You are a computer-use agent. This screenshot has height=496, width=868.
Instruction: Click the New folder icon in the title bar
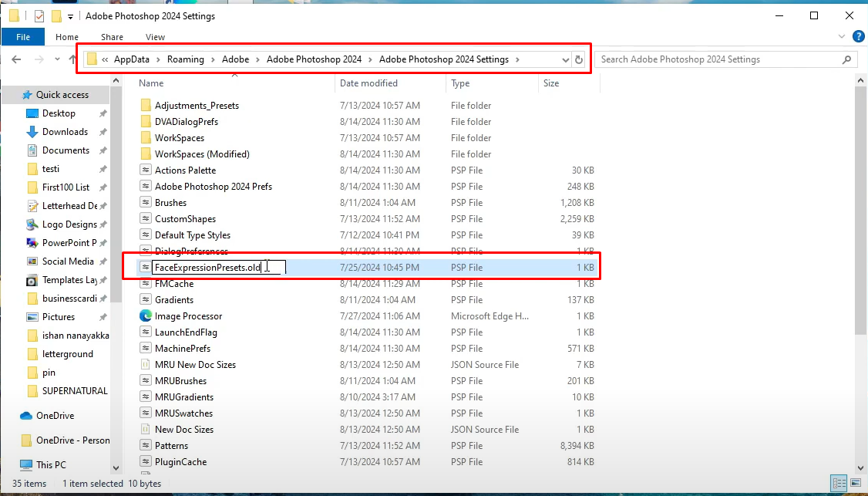coord(56,16)
